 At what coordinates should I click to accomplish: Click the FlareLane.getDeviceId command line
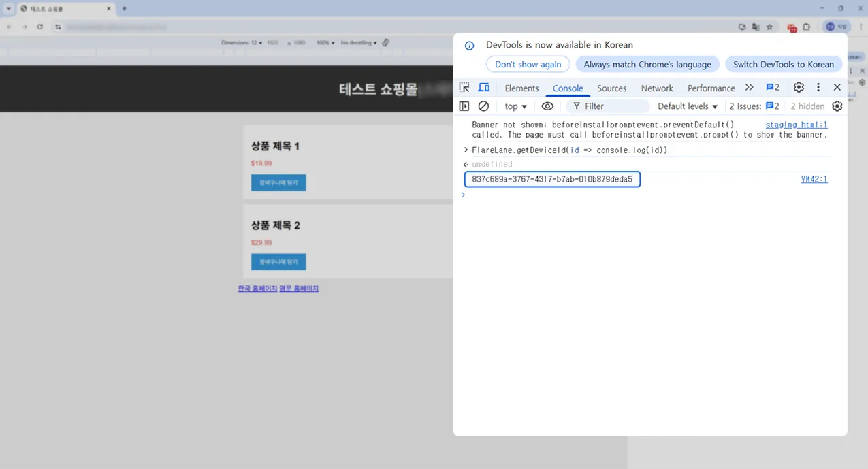(x=570, y=150)
